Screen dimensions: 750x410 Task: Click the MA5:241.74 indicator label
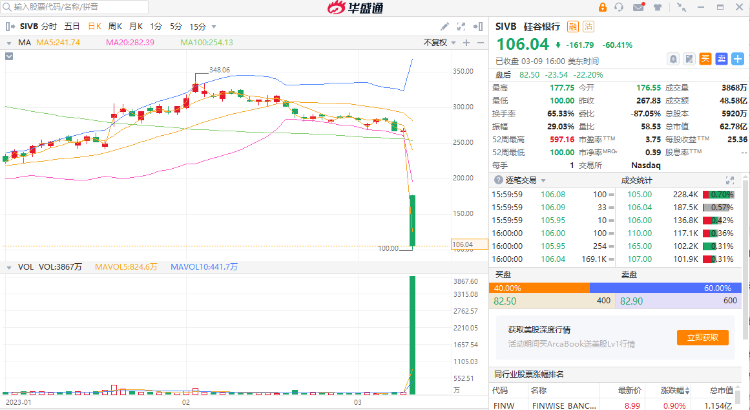click(x=58, y=43)
